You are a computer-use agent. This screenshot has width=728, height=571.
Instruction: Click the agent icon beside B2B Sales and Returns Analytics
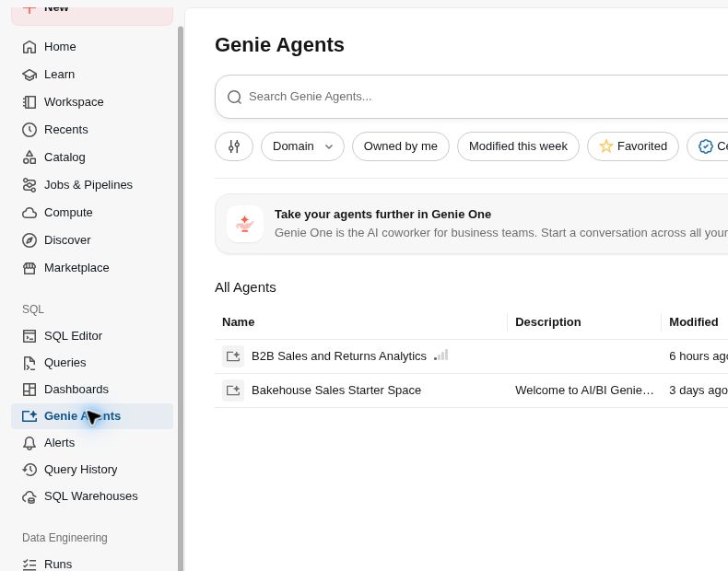point(233,356)
